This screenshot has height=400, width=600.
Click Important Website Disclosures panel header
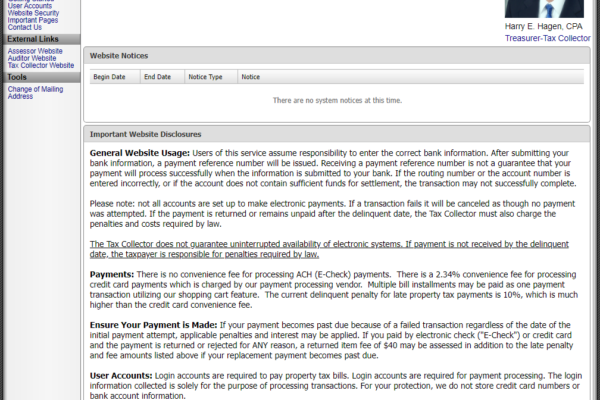[146, 133]
